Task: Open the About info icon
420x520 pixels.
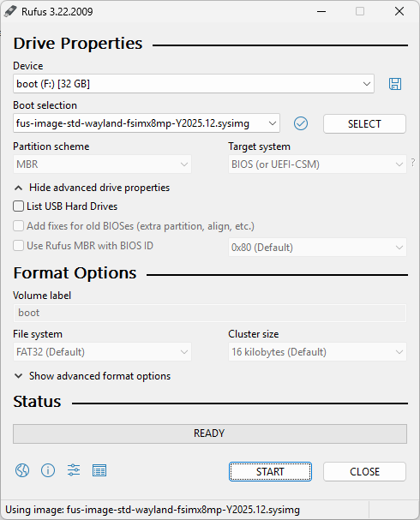Action: [48, 470]
